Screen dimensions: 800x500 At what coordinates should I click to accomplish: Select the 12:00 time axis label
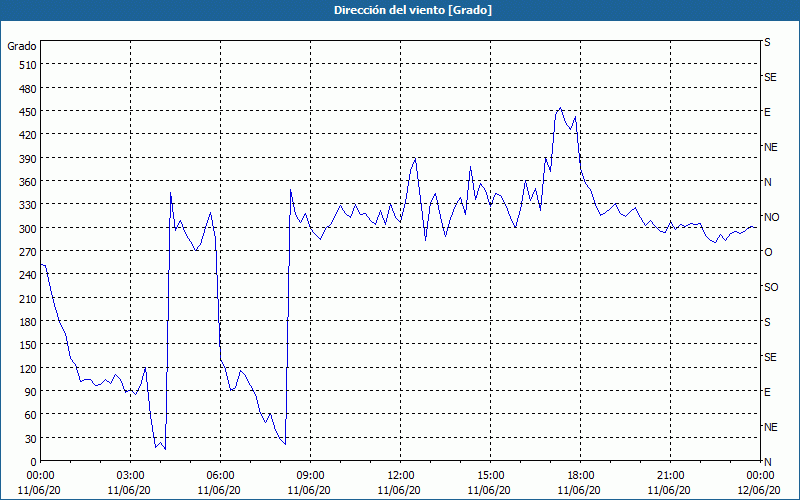point(401,476)
